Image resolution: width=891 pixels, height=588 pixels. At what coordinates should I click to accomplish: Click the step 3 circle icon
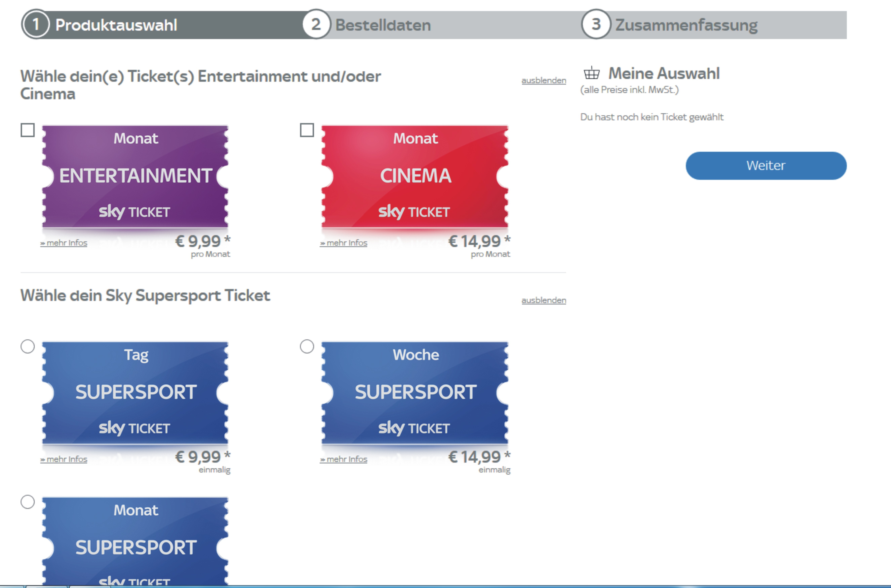[x=596, y=24]
